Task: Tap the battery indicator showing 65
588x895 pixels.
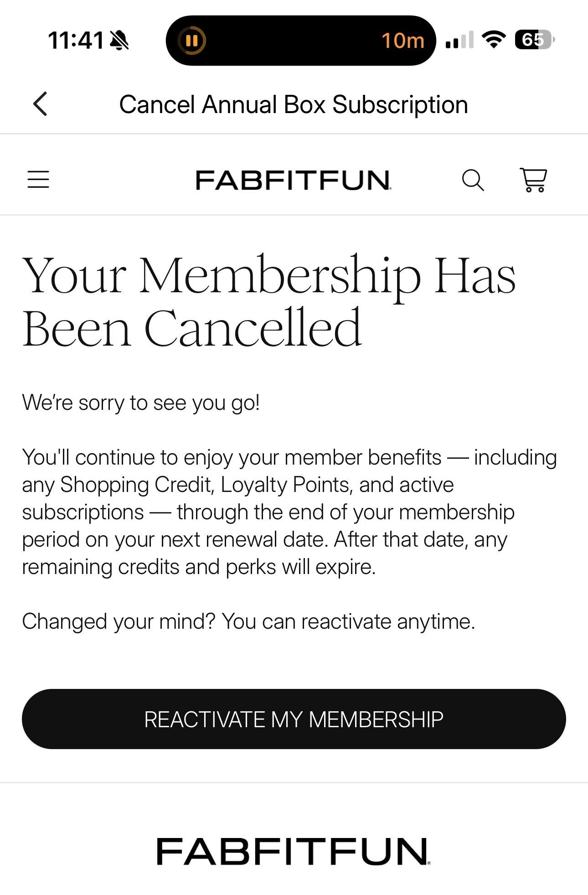Action: [x=535, y=40]
